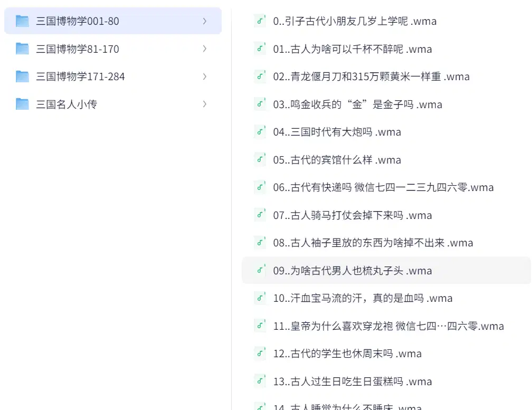Select file 02..青龙偃月刀和315万颗黄米一样重 .wma

372,77
